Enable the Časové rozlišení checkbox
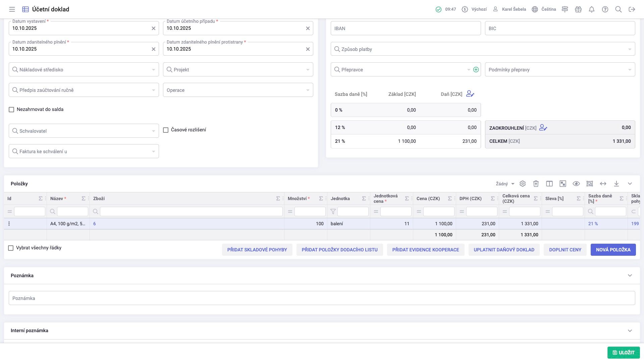This screenshot has width=644, height=362. pyautogui.click(x=166, y=130)
